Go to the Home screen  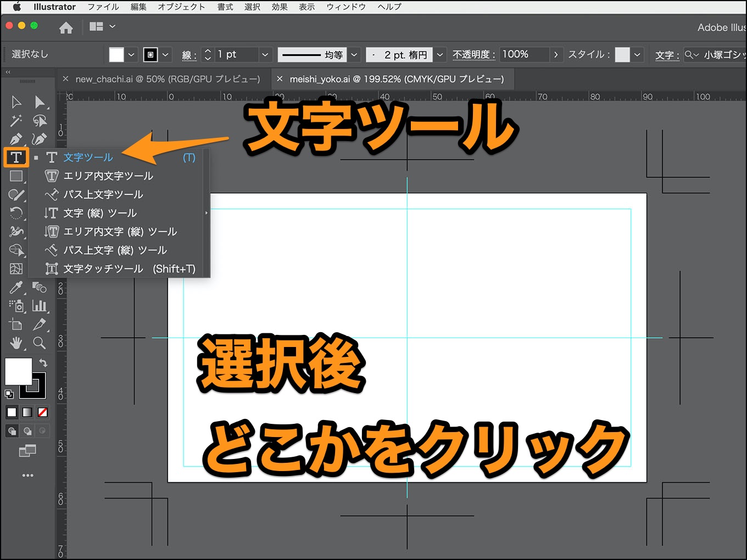[66, 27]
